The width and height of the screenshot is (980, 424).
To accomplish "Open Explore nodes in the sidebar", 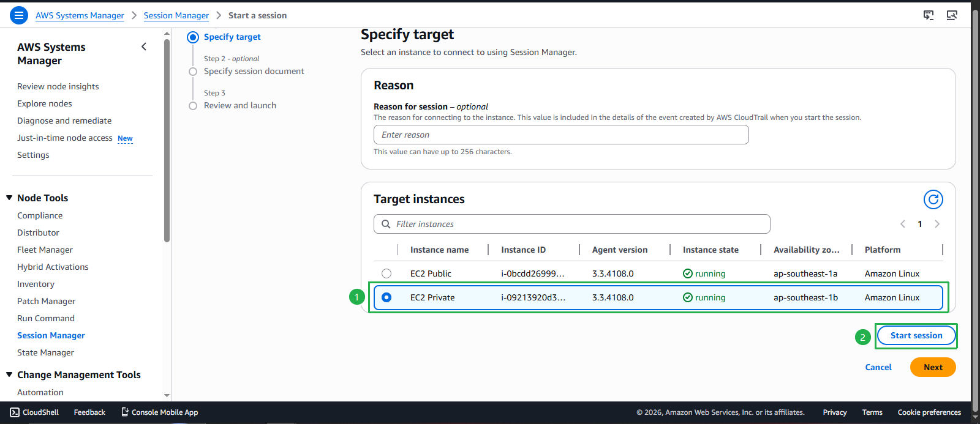I will coord(45,103).
